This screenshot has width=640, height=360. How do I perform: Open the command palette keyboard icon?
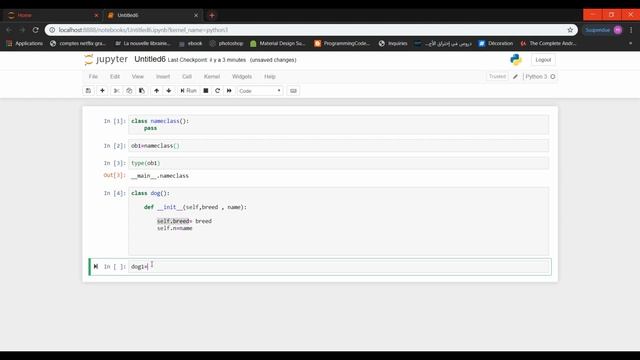pyautogui.click(x=293, y=91)
